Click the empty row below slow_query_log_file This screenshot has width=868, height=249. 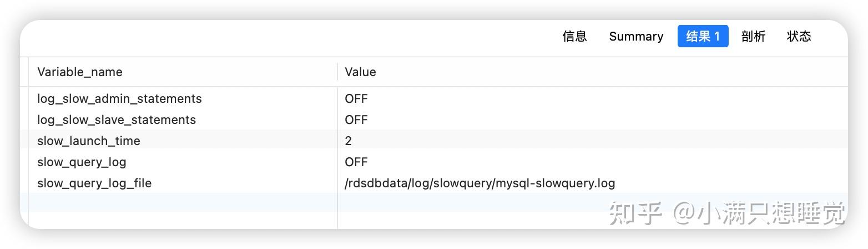438,202
